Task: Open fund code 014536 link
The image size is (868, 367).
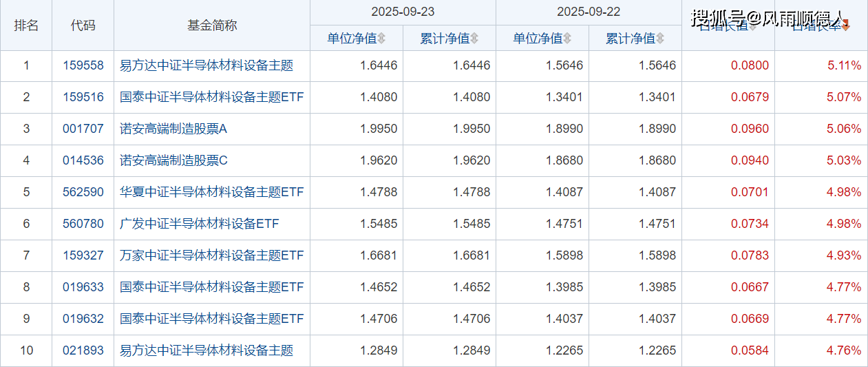Action: (x=83, y=160)
